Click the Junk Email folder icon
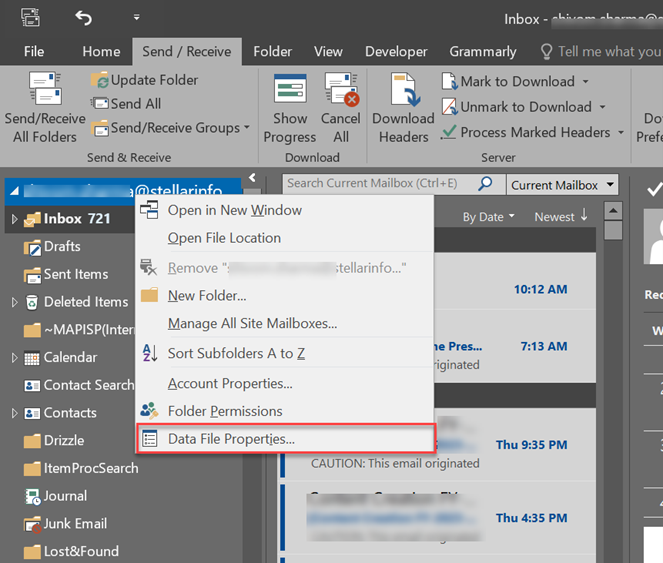This screenshot has width=663, height=563. click(x=33, y=525)
